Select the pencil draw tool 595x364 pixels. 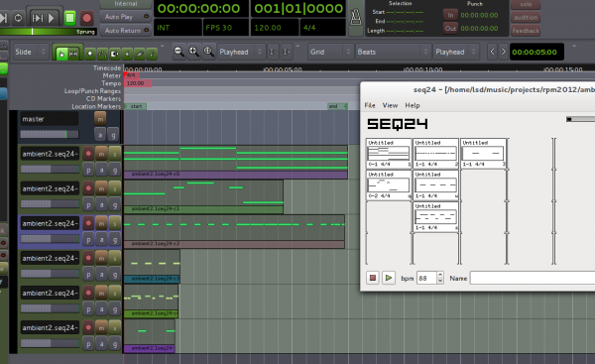point(139,54)
